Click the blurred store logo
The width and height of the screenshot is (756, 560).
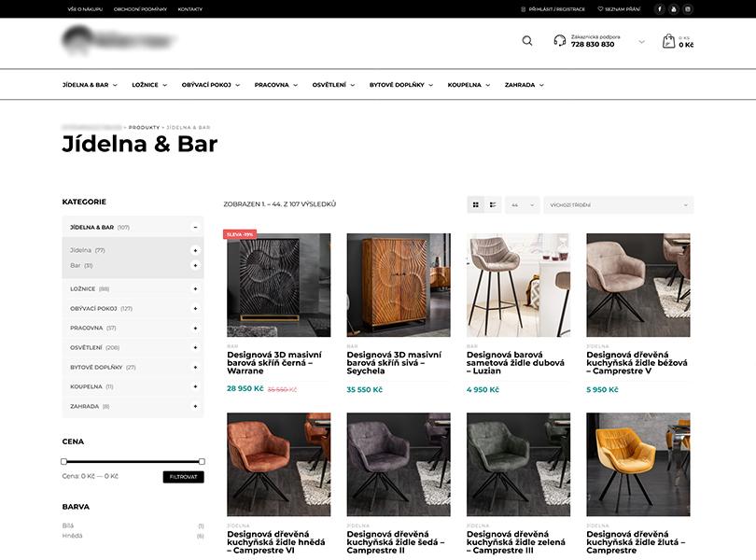pos(119,40)
